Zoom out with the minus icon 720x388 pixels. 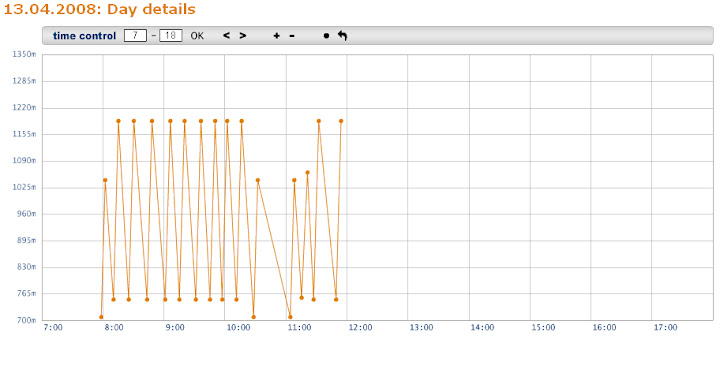(x=292, y=36)
